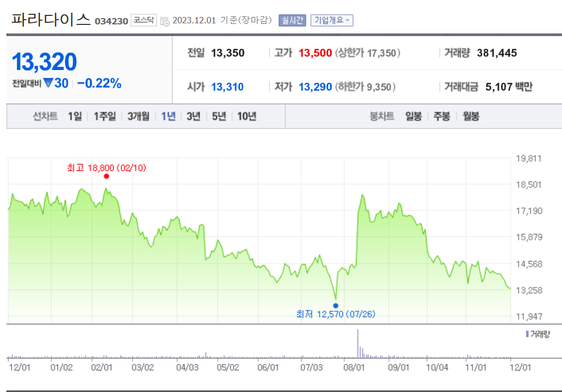Click the upper limit price 17,350
The width and height of the screenshot is (562, 392).
coord(382,54)
